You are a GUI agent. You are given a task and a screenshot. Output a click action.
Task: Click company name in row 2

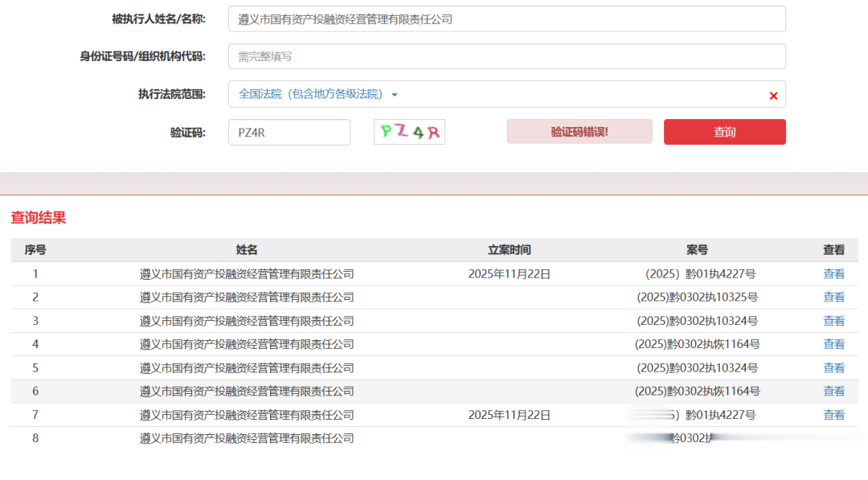tap(247, 297)
